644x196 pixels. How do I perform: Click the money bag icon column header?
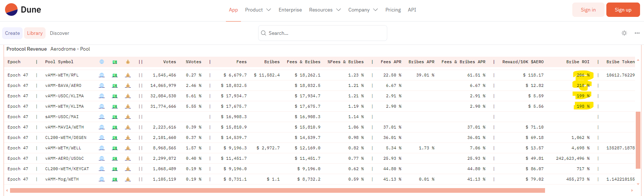pos(128,62)
